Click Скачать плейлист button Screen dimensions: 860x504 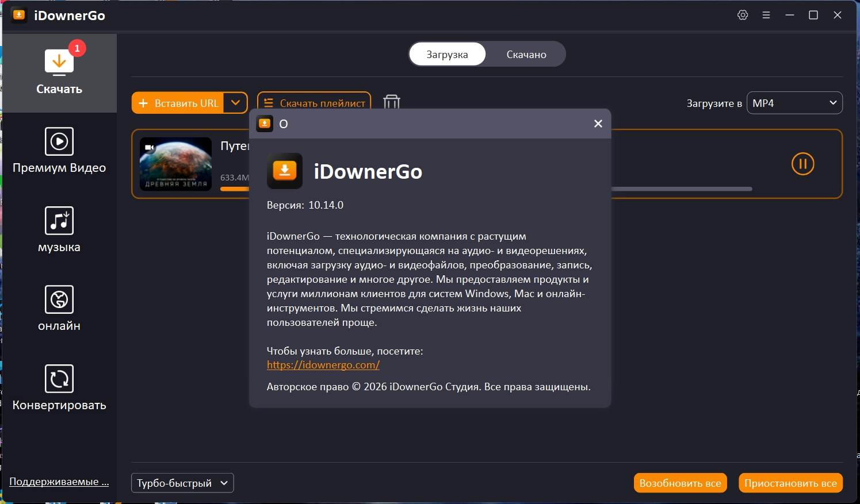pyautogui.click(x=314, y=103)
